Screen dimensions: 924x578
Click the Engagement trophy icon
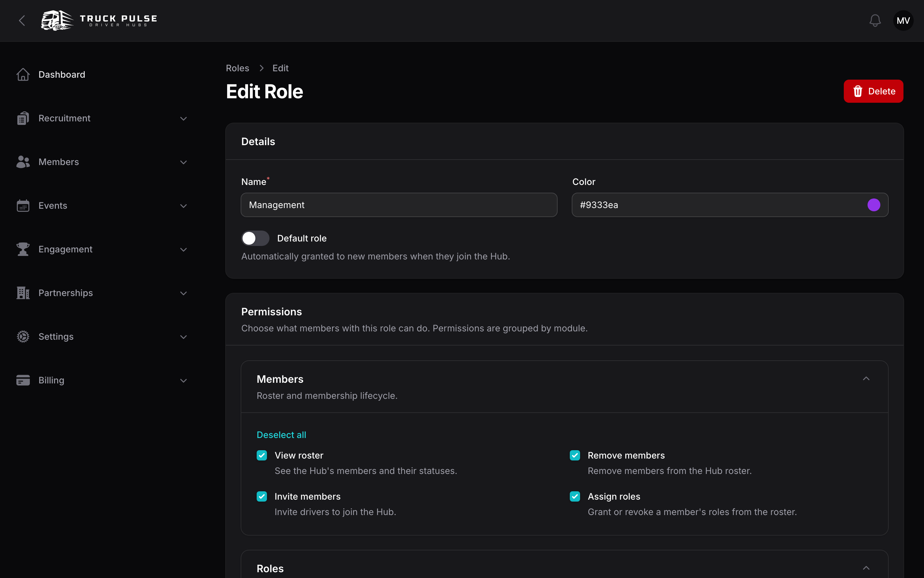point(23,249)
